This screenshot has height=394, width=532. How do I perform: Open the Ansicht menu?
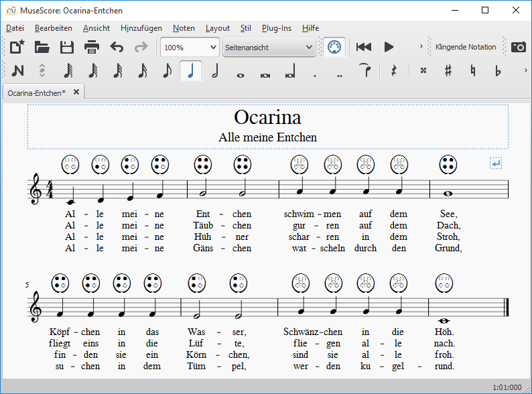[96, 28]
